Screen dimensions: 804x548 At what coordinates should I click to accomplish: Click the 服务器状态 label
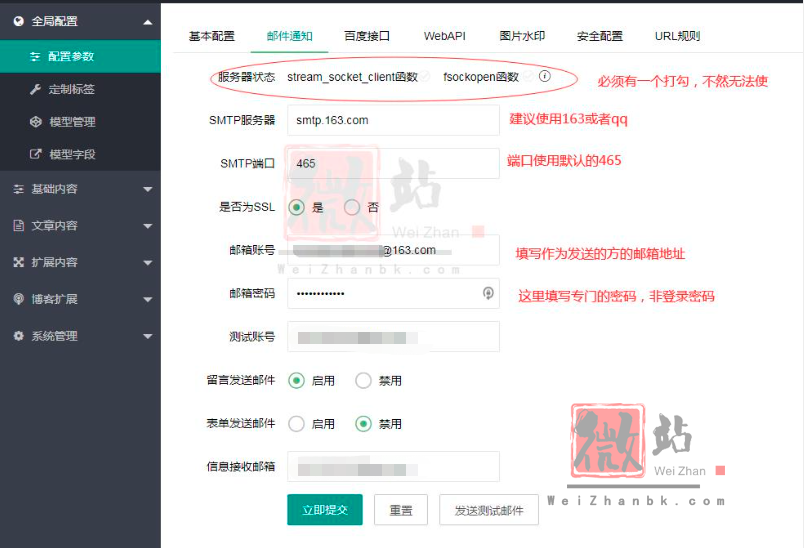pos(246,77)
